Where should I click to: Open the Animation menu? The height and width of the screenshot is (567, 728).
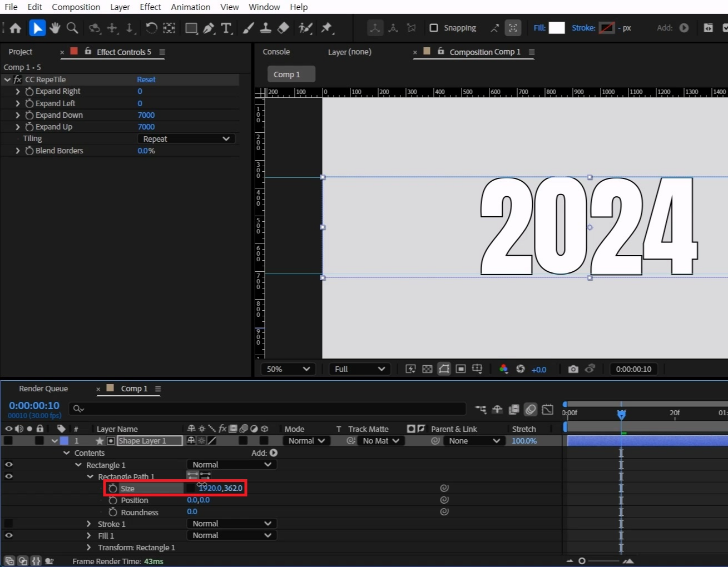click(190, 7)
